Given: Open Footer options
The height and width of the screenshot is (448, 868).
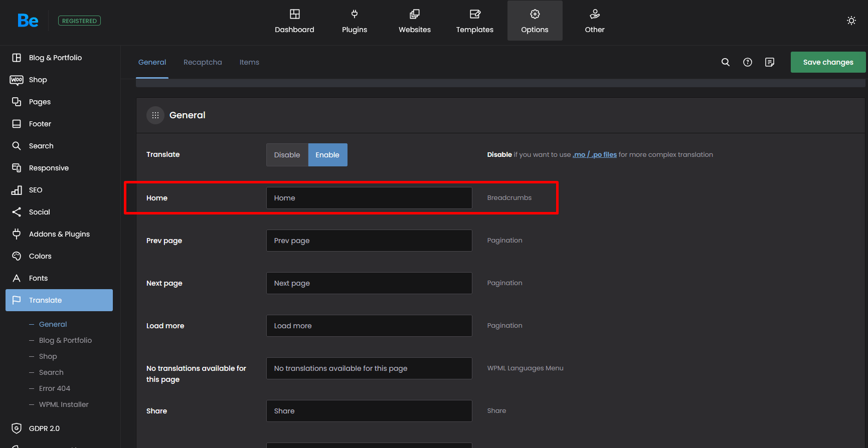Looking at the screenshot, I should coord(59,124).
